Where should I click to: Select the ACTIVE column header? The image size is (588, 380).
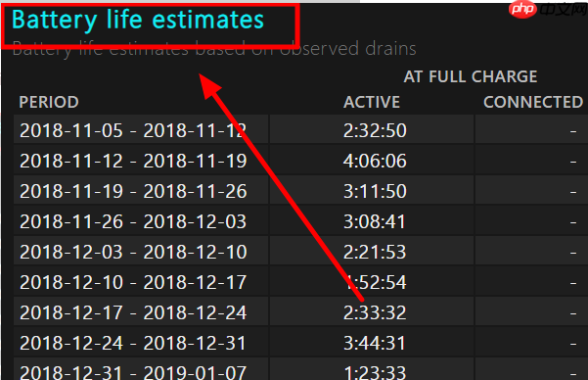pyautogui.click(x=372, y=102)
